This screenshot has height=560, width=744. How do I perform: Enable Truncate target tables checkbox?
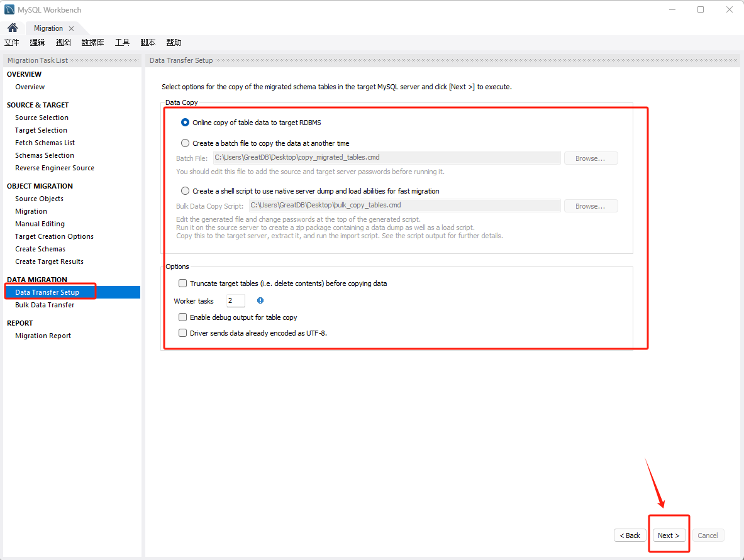183,283
